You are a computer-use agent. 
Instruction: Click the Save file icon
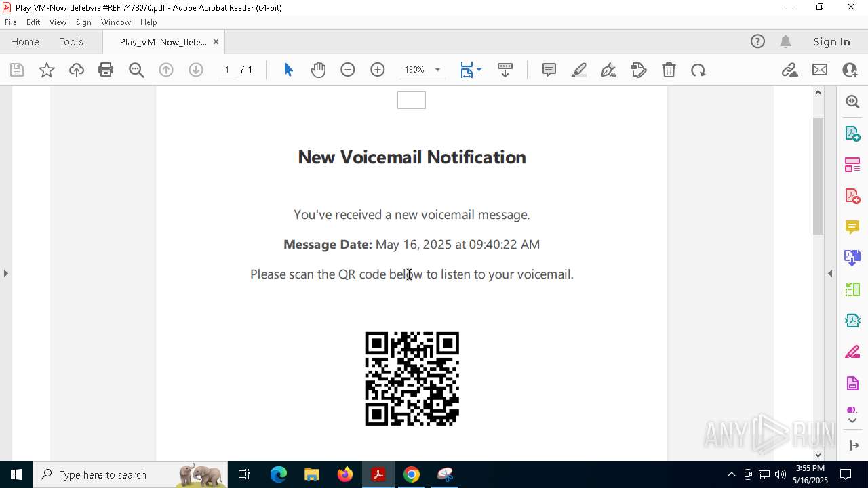[17, 70]
